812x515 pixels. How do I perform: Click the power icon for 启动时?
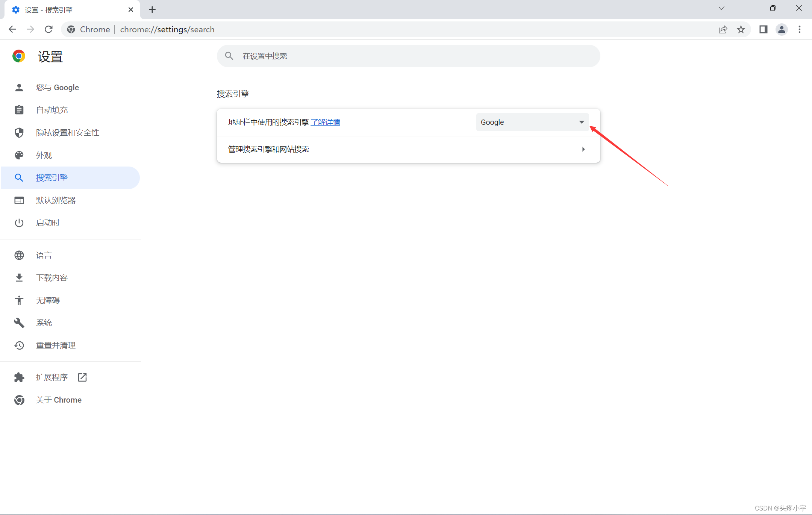point(19,223)
